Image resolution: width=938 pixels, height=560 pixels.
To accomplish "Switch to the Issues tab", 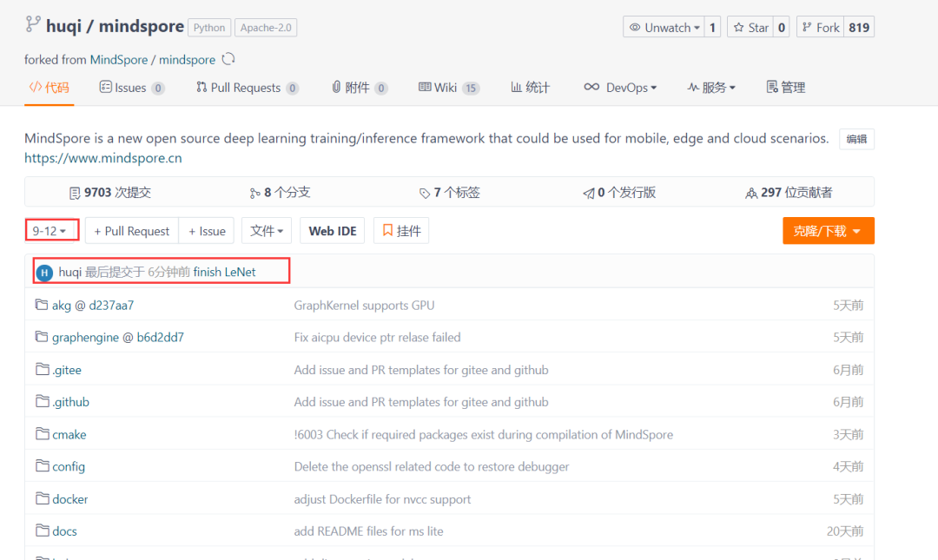I will [x=132, y=88].
